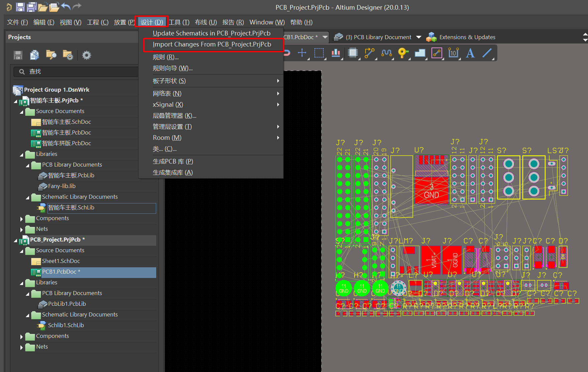Viewport: 588px width, 372px height.
Task: Click the 查找 search field
Action: [x=76, y=72]
